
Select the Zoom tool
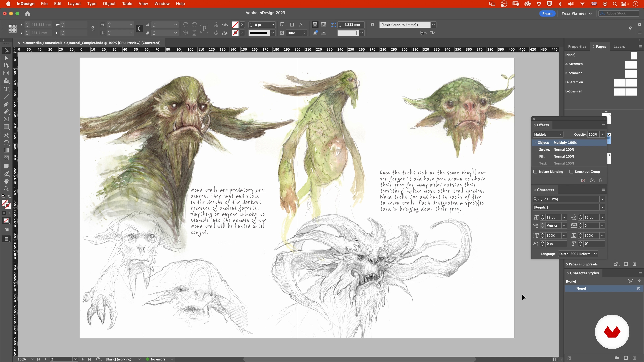(6, 189)
